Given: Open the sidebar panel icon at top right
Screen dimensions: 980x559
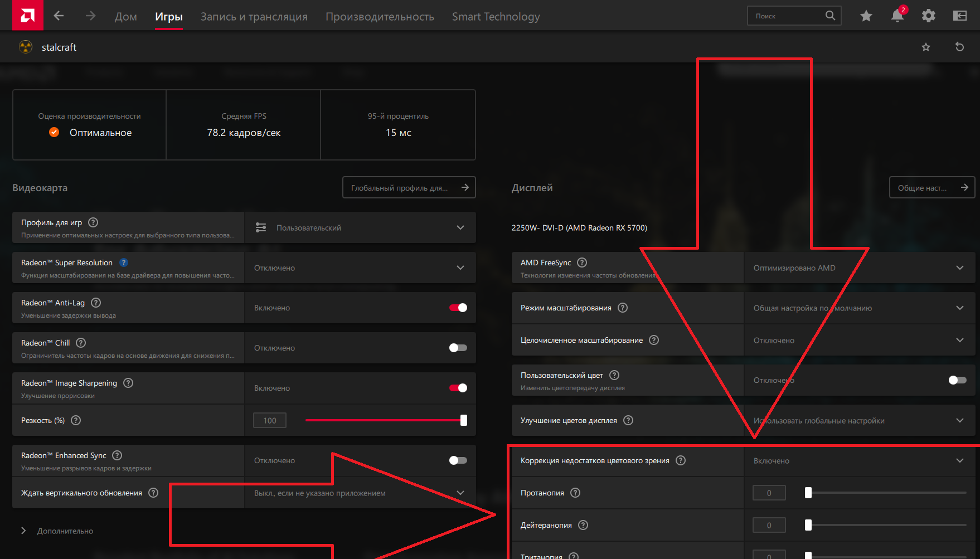Looking at the screenshot, I should [959, 16].
